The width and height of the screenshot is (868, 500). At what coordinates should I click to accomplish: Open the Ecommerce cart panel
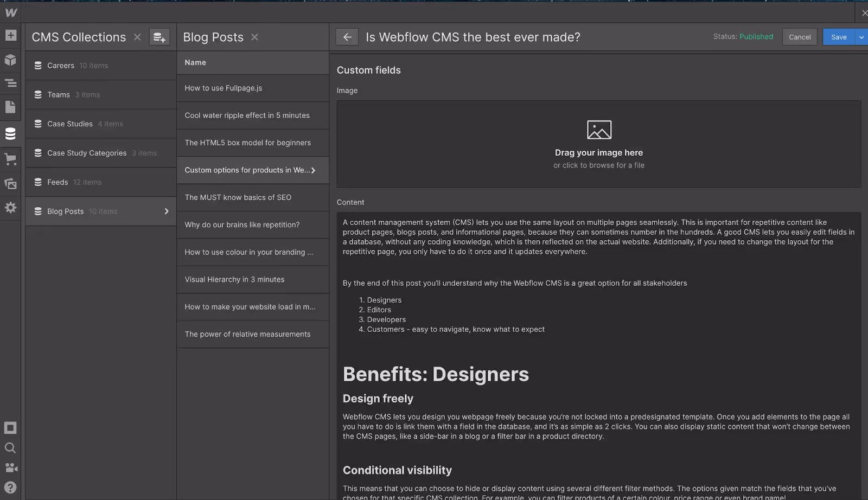10,159
